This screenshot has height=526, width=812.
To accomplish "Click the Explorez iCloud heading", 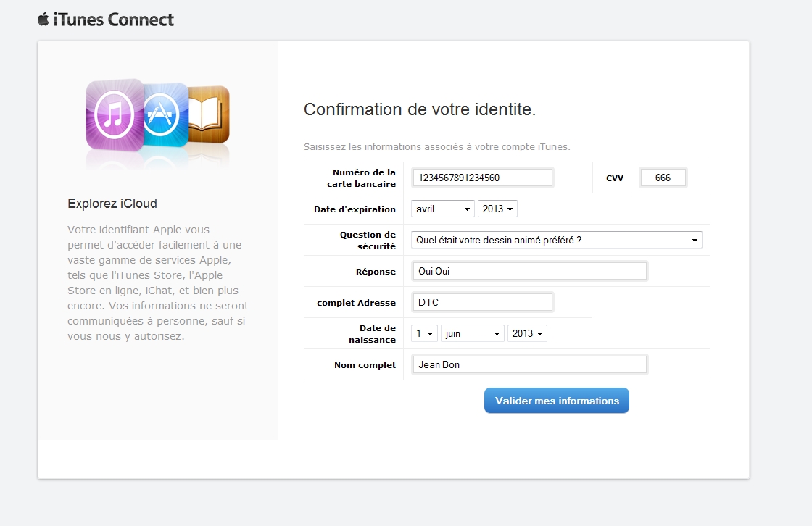I will coord(112,204).
